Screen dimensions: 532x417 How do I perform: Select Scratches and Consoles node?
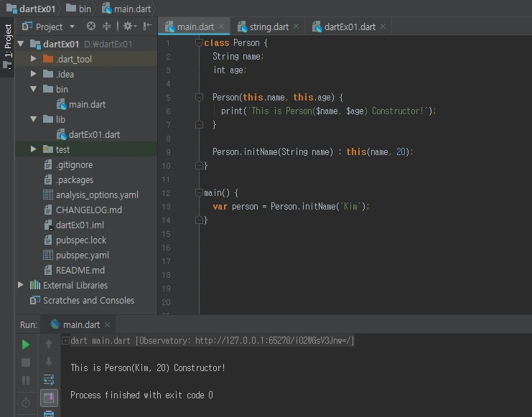[x=83, y=300]
